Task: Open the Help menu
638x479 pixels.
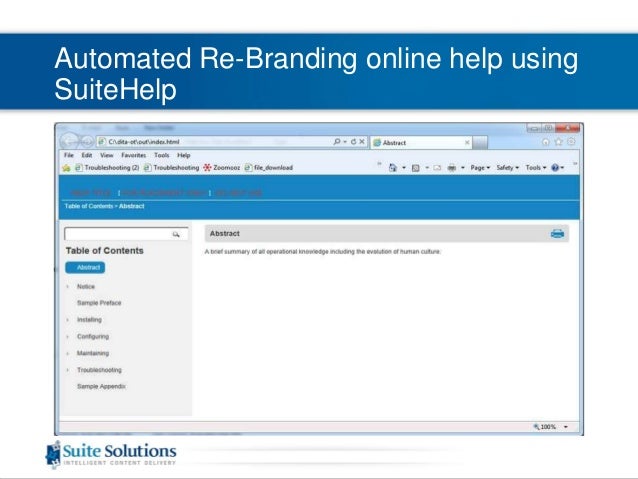Action: pos(184,155)
